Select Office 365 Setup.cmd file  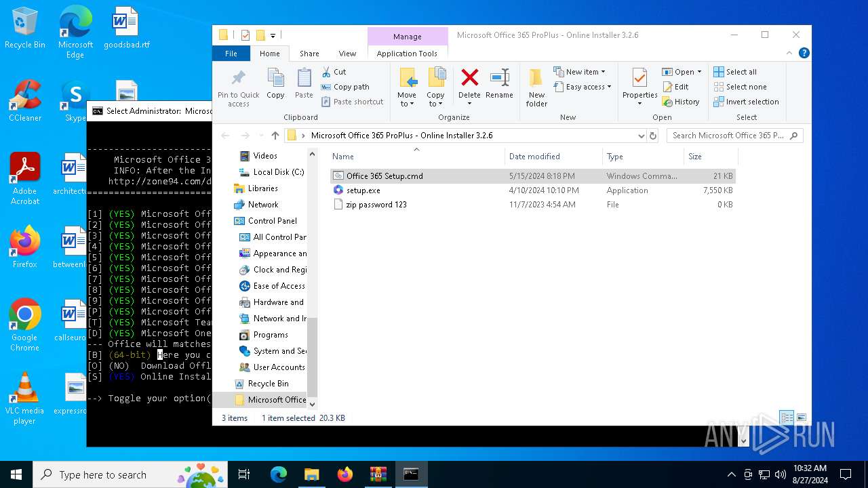533,176
